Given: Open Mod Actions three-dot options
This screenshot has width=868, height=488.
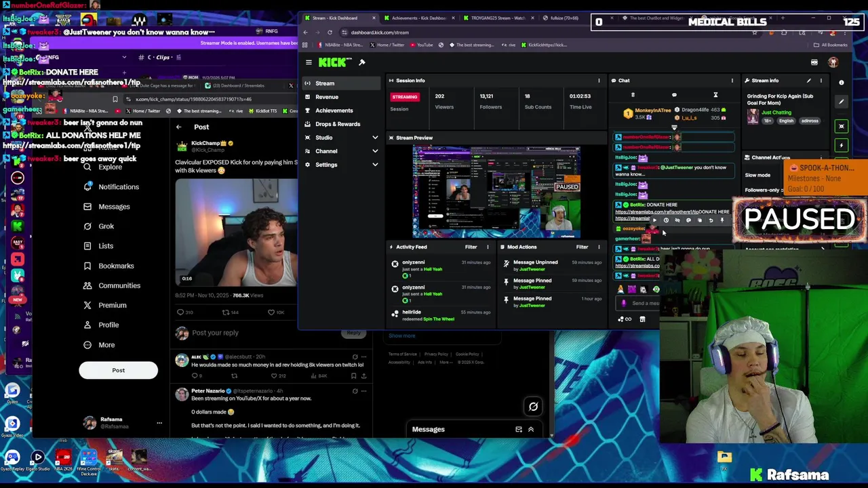Looking at the screenshot, I should point(599,247).
